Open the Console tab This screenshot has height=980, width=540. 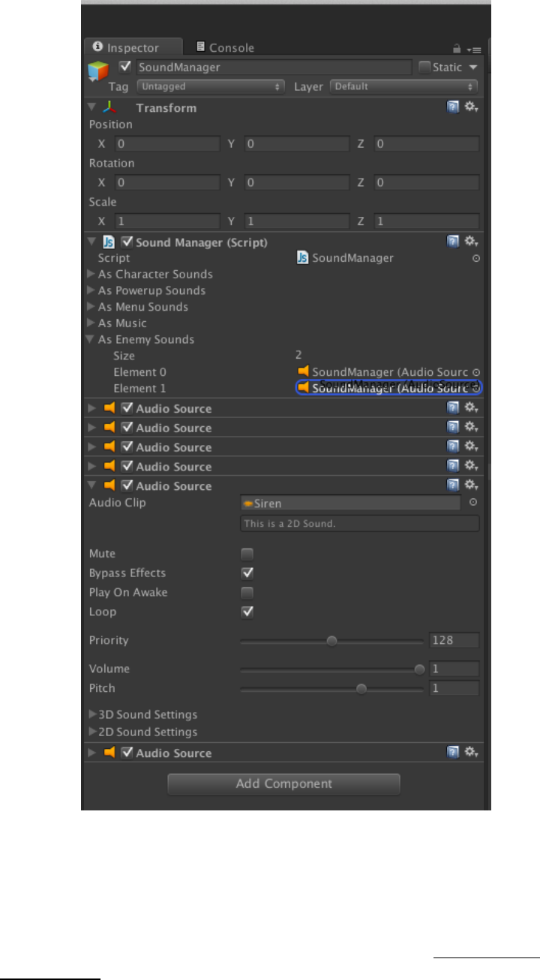(225, 47)
